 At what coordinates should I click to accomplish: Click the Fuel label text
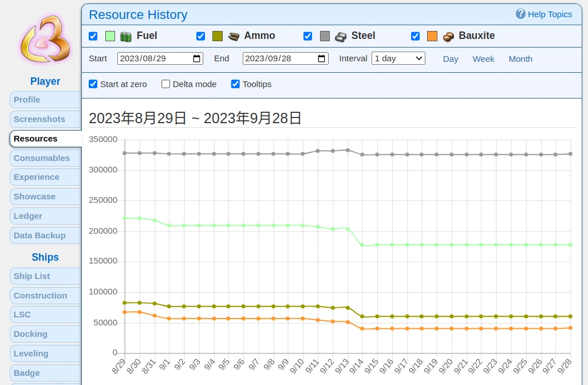click(x=147, y=36)
